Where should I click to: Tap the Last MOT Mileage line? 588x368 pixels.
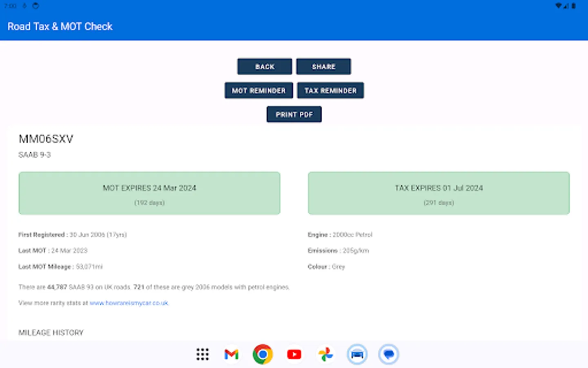(x=60, y=267)
